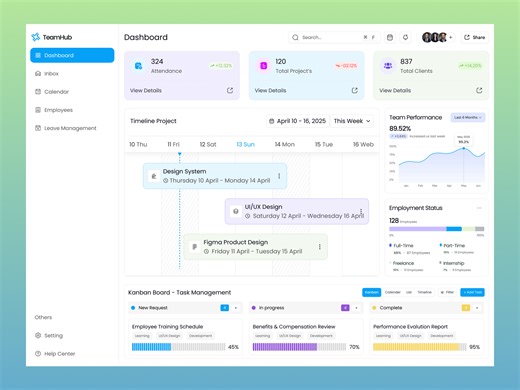
Task: View Details for Attendance
Action: [146, 90]
